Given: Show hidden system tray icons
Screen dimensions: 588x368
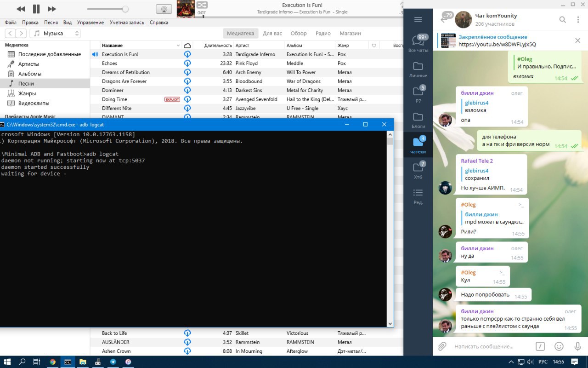Looking at the screenshot, I should pyautogui.click(x=511, y=362).
